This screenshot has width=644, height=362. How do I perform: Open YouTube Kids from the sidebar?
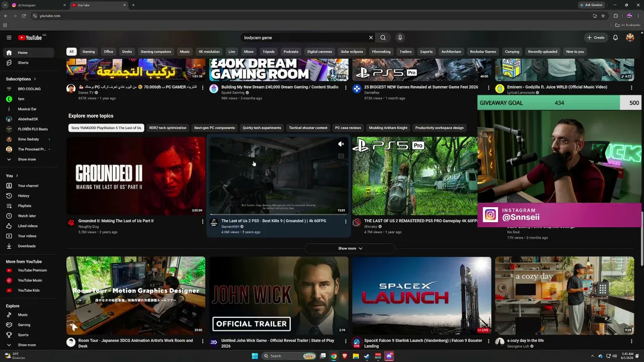pyautogui.click(x=29, y=290)
